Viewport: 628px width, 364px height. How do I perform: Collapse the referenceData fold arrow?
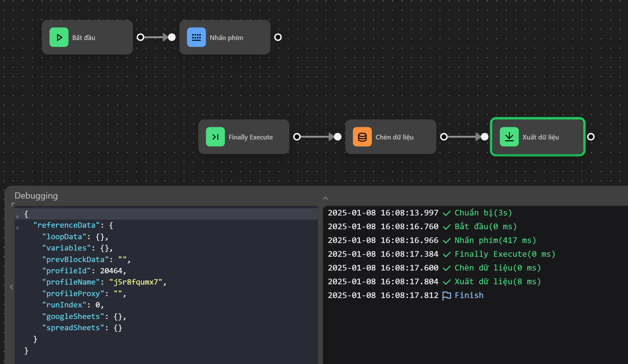coord(18,228)
